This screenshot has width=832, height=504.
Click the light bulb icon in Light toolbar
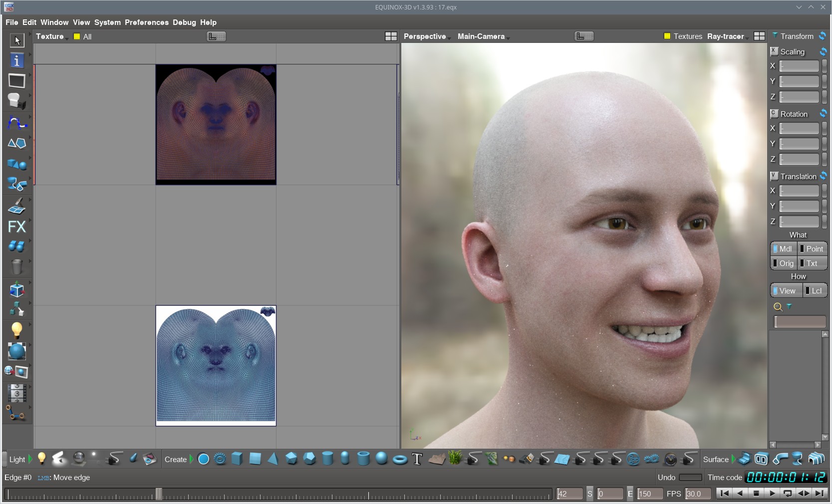coord(42,459)
